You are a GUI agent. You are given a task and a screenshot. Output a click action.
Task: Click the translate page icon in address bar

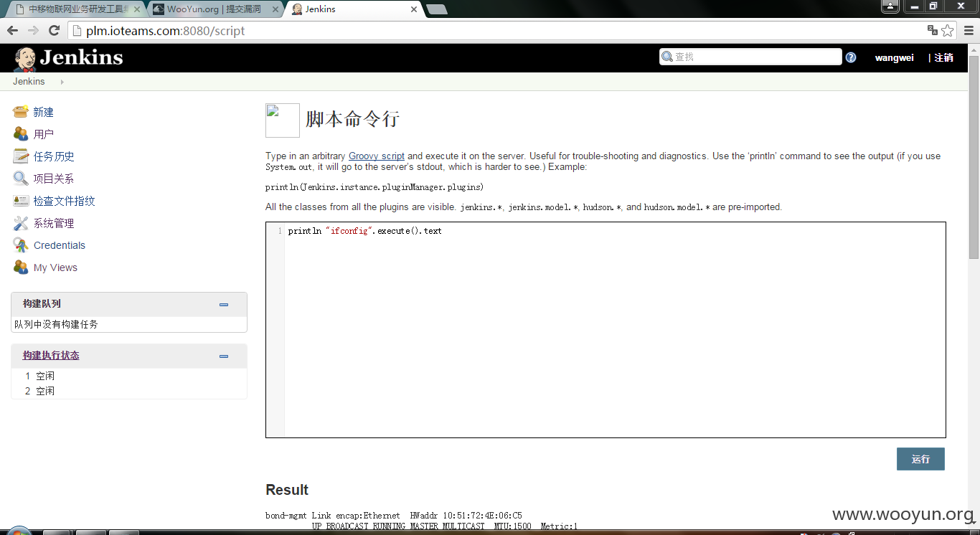click(x=932, y=30)
